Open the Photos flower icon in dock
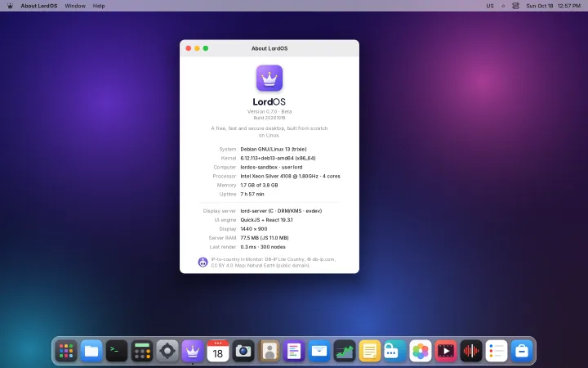This screenshot has height=368, width=588. point(421,351)
